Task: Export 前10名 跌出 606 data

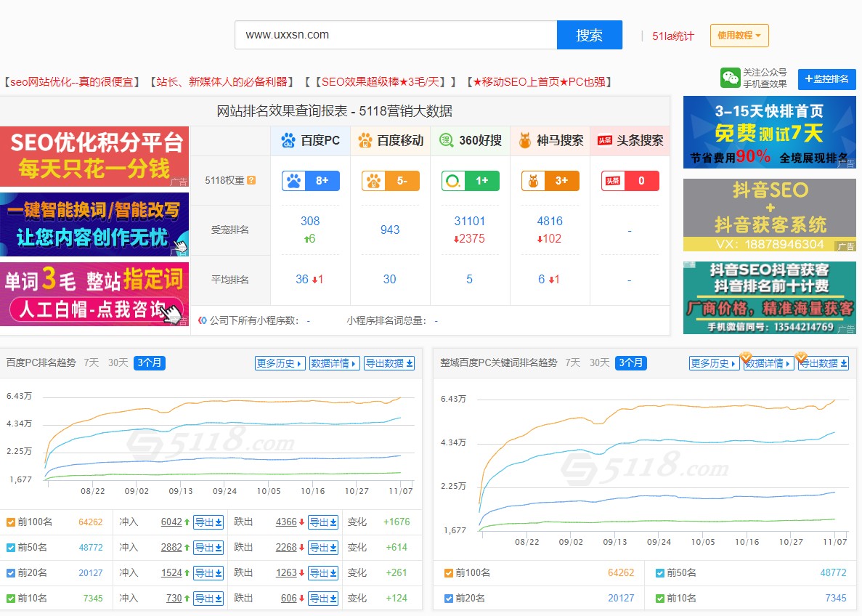Action: [x=322, y=598]
